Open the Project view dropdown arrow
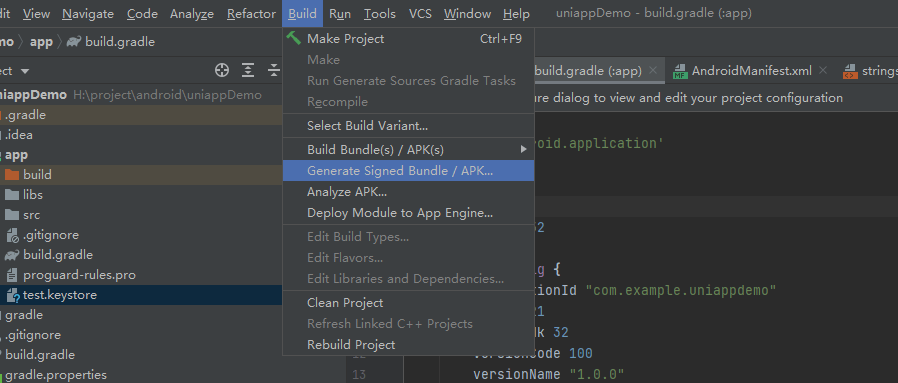 click(25, 72)
